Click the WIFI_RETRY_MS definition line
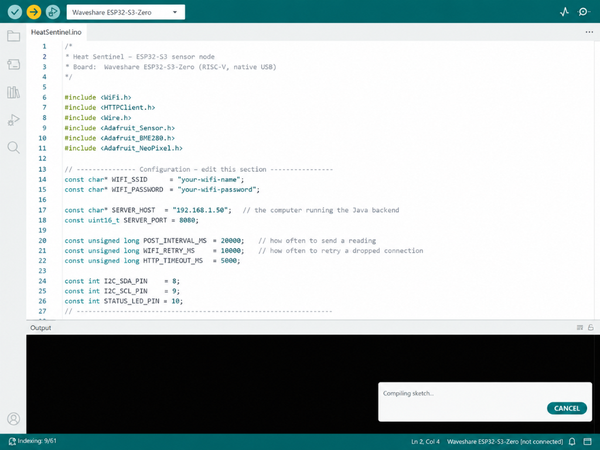The height and width of the screenshot is (450, 600). click(x=244, y=251)
